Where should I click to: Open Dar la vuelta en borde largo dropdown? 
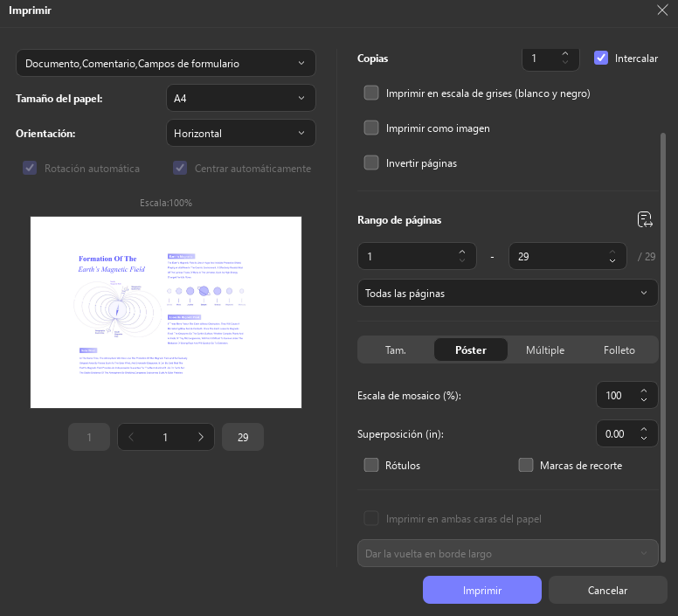pos(508,553)
